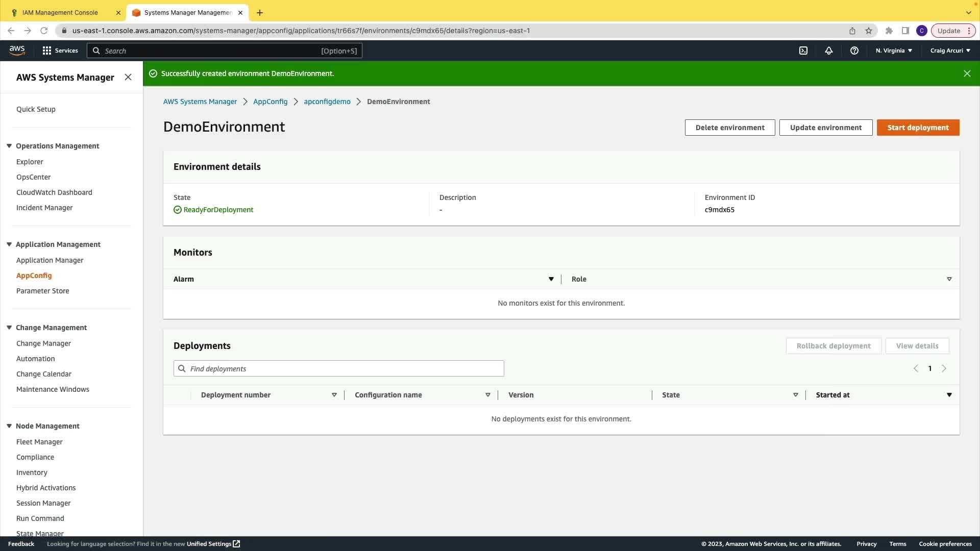The image size is (980, 551).
Task: Open the Services grid menu
Action: click(60, 51)
